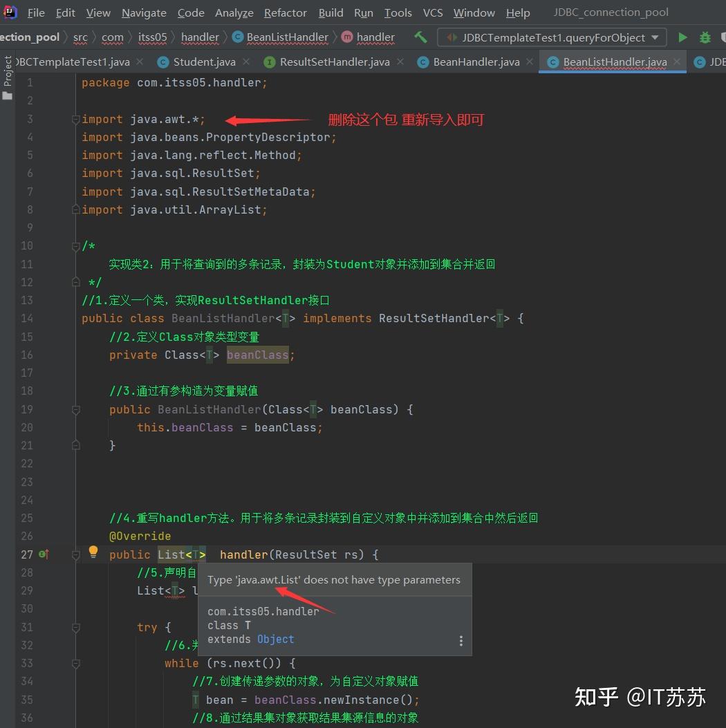Open the View menu
Viewport: 726px width, 728px height.
(98, 12)
